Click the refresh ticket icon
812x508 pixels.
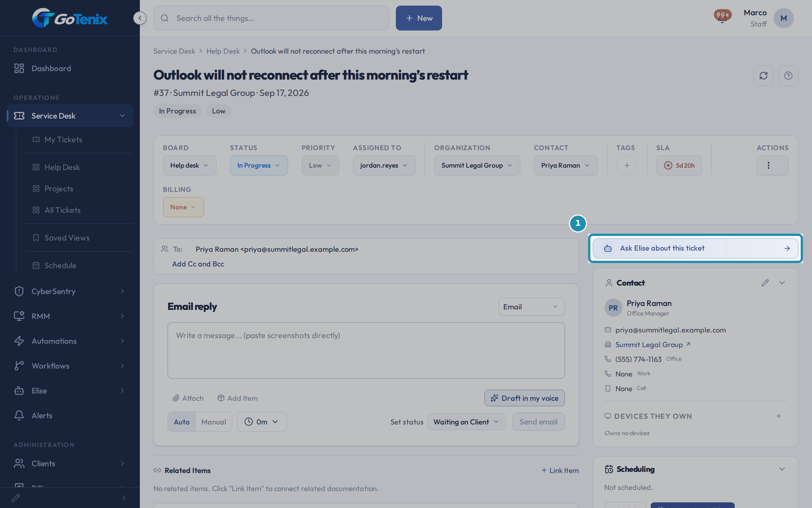tap(763, 76)
